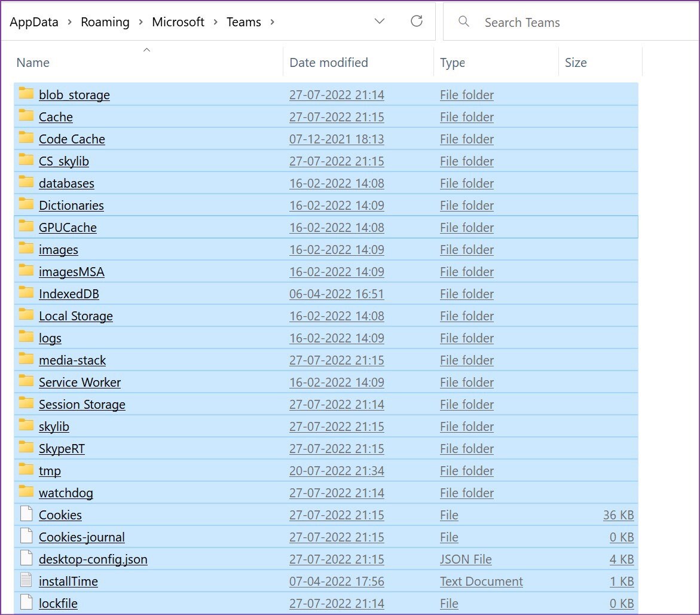The height and width of the screenshot is (615, 700).
Task: Refresh the Teams folder view
Action: coord(417,21)
